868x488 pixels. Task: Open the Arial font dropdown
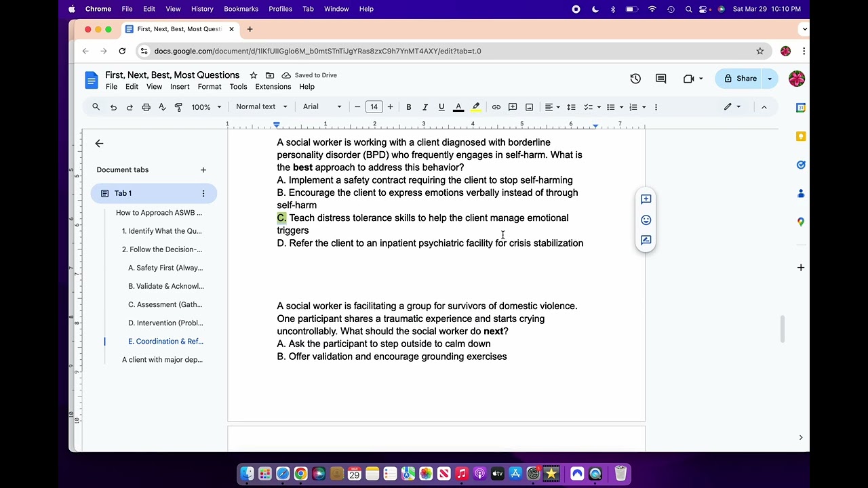tap(322, 107)
